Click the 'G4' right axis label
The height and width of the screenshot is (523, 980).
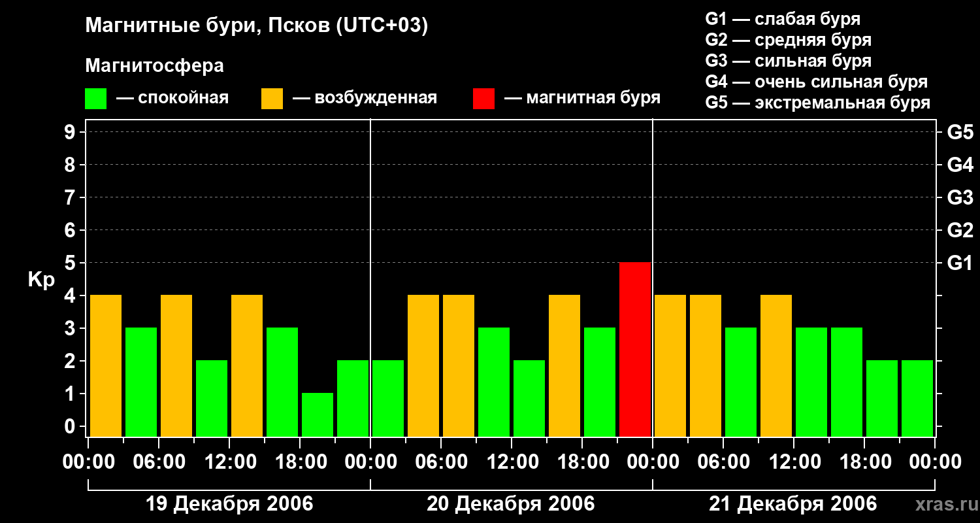(960, 165)
